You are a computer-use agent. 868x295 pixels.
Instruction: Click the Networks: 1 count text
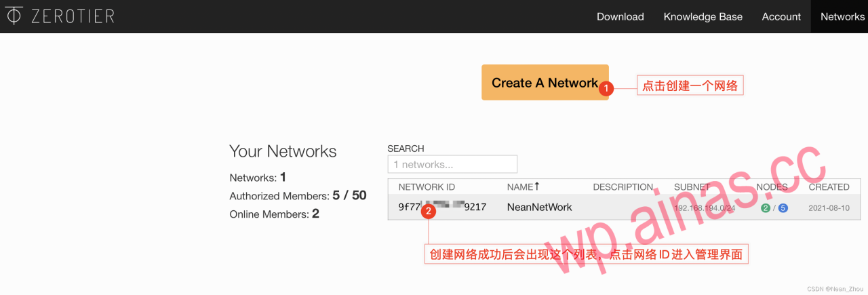coord(258,177)
